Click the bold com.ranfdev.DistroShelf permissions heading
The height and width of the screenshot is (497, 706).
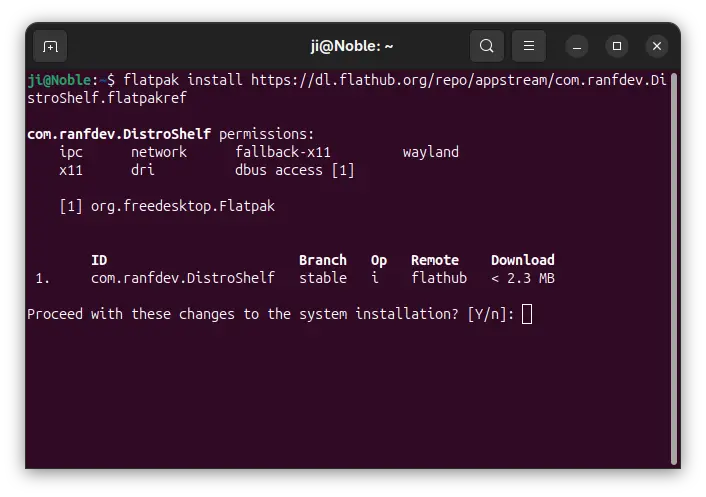(119, 134)
